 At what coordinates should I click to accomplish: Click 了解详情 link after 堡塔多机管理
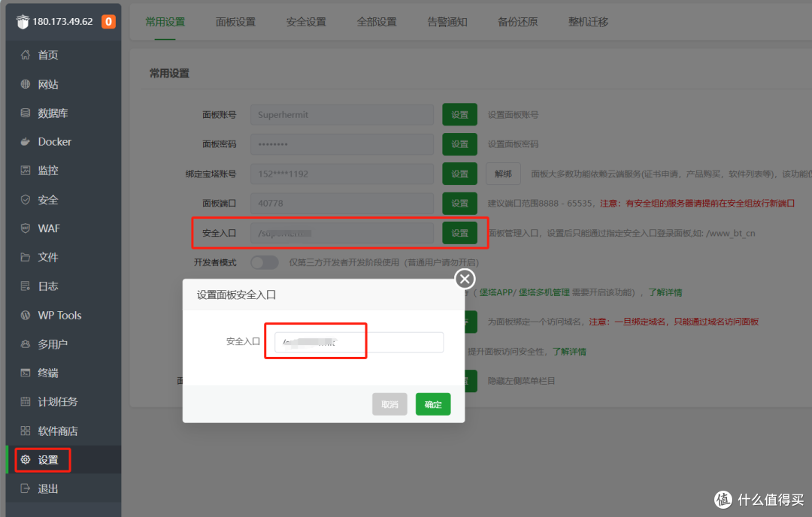coord(665,292)
